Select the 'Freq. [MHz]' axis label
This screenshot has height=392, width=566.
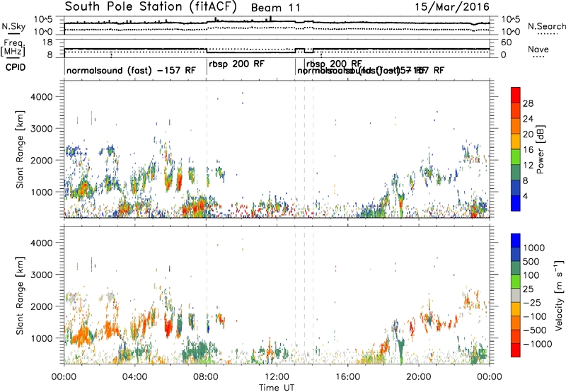pos(13,47)
